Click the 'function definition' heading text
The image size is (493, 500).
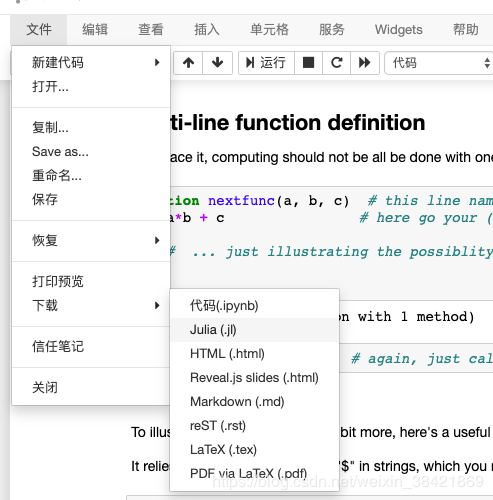(330, 123)
